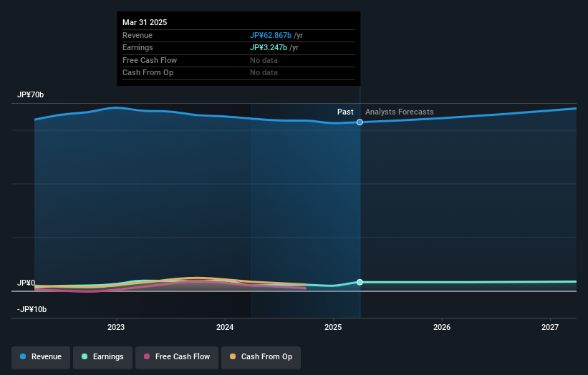Click the Past section label

tap(345, 112)
